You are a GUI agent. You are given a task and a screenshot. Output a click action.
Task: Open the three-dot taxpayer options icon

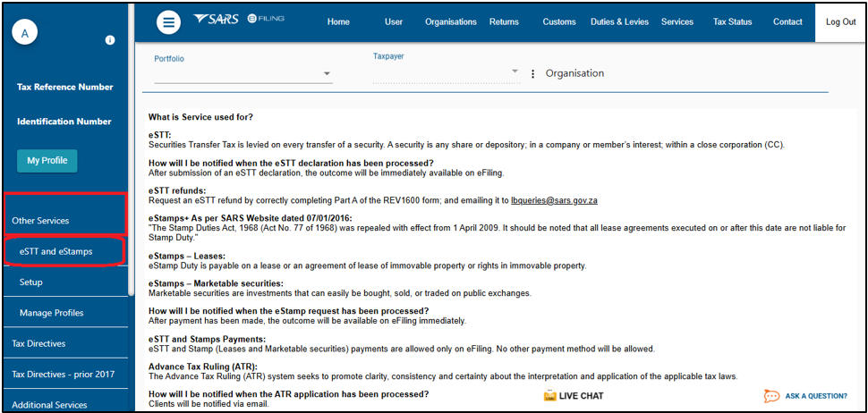(532, 73)
